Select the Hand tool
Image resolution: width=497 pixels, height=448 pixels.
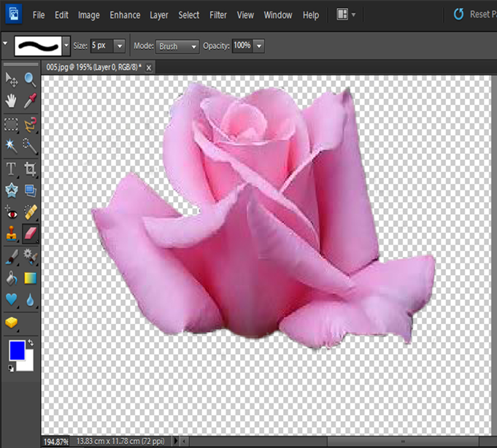tap(11, 101)
